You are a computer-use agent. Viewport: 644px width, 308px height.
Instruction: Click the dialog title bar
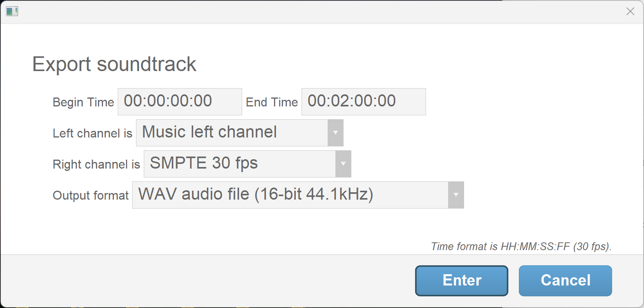[311, 11]
